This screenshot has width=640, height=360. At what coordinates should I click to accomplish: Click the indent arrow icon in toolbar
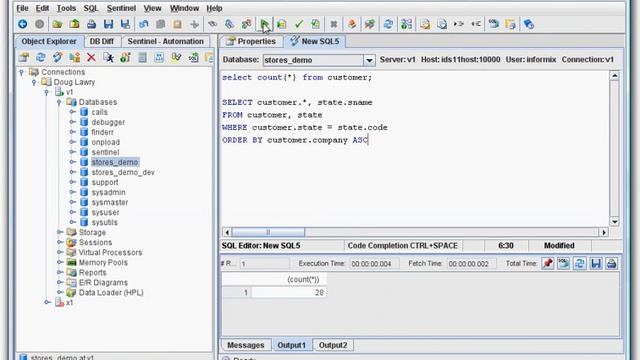[x=459, y=24]
